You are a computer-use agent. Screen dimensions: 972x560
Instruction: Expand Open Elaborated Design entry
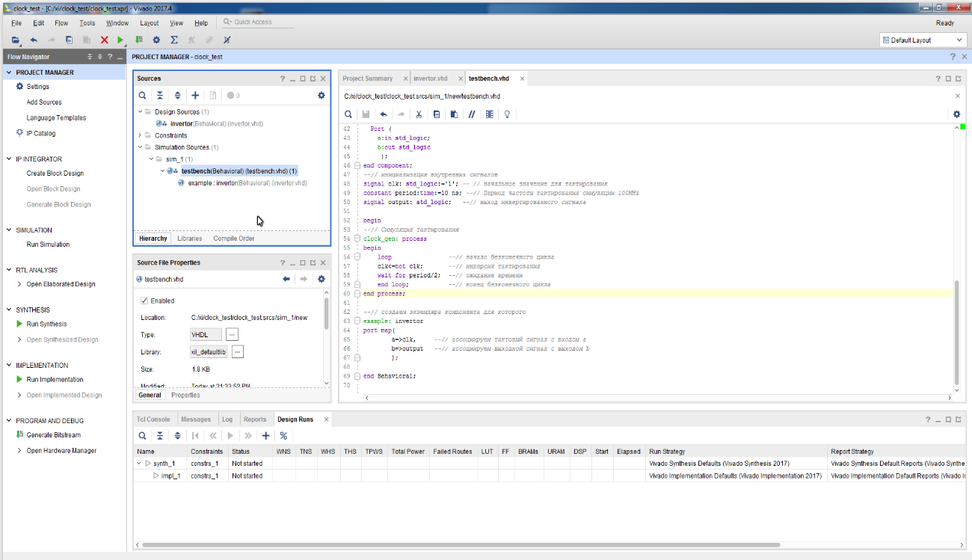coord(19,284)
